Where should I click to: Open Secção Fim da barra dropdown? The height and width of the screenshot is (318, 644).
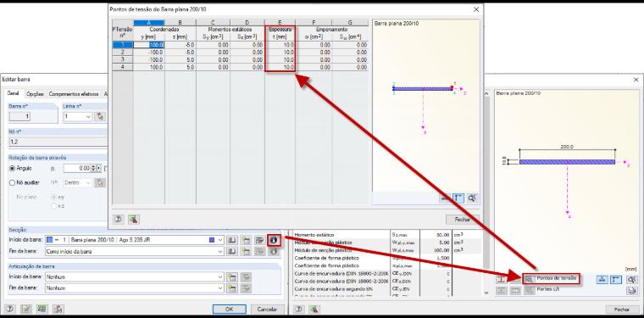pos(220,251)
